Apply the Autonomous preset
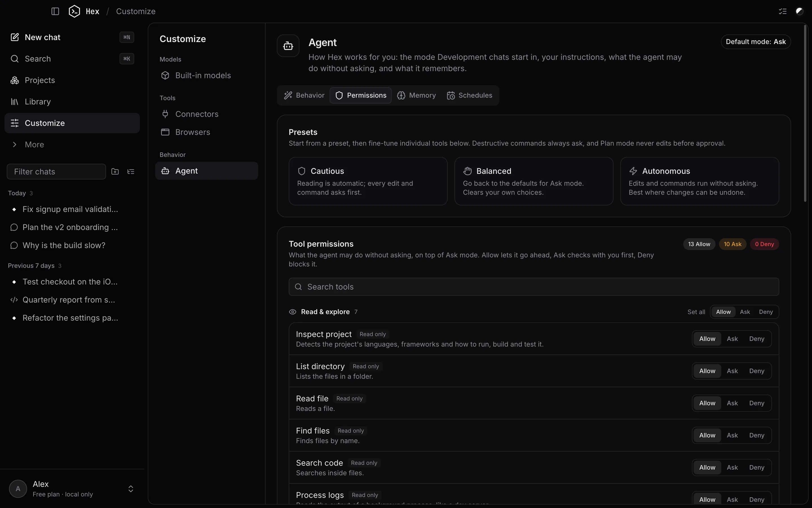Viewport: 812px width, 508px height. pyautogui.click(x=700, y=181)
